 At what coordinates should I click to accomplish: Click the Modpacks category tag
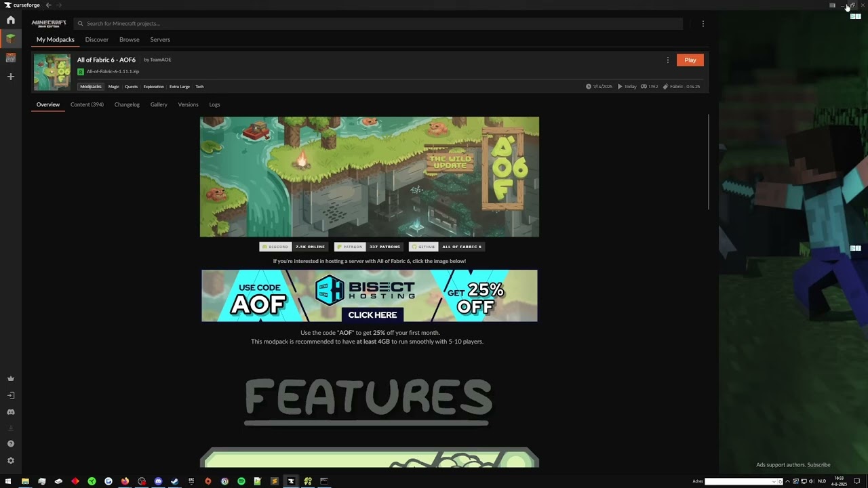tap(91, 87)
